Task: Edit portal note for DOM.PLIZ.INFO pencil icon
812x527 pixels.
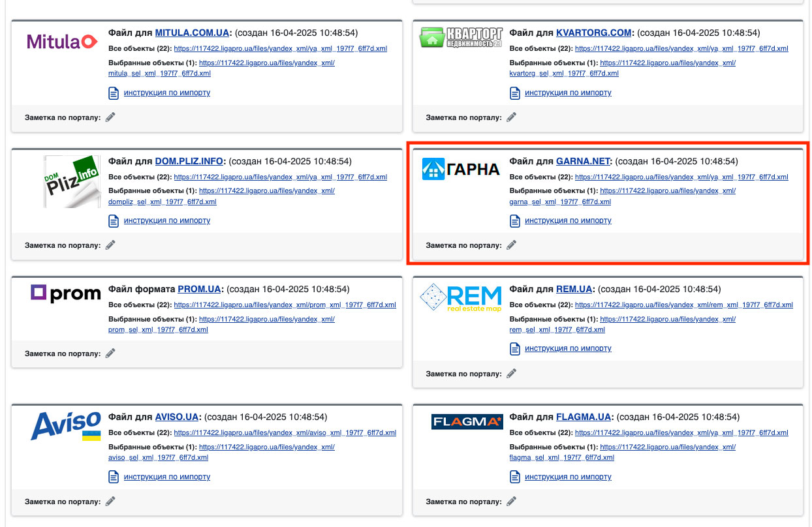Action: click(110, 245)
